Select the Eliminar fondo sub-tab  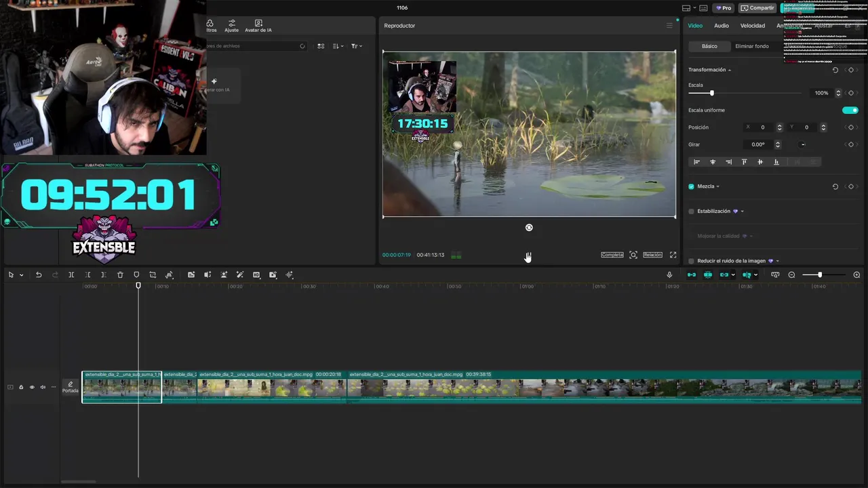(x=752, y=46)
